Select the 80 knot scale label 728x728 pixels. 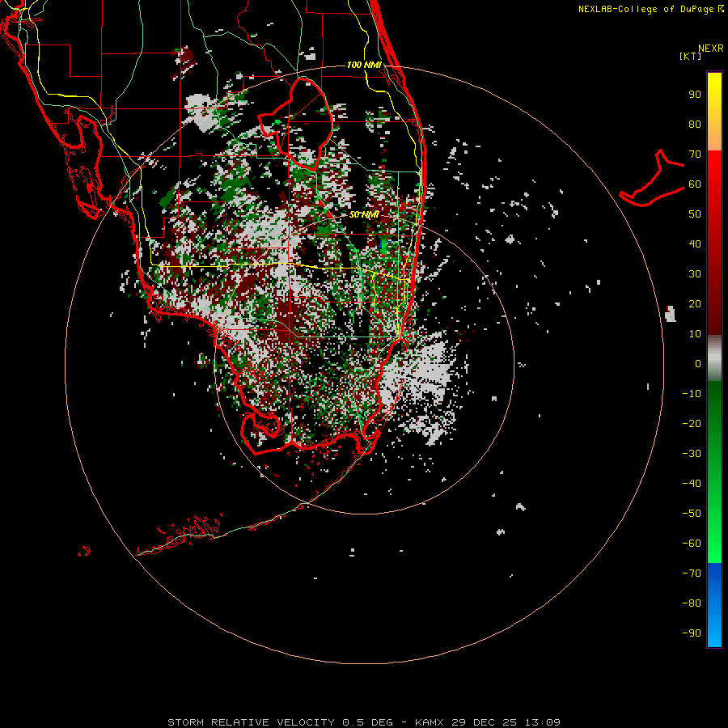(695, 125)
